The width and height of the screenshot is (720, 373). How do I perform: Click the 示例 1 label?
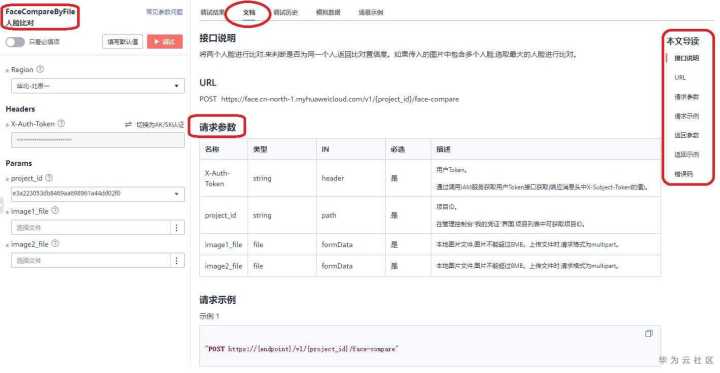pyautogui.click(x=209, y=316)
